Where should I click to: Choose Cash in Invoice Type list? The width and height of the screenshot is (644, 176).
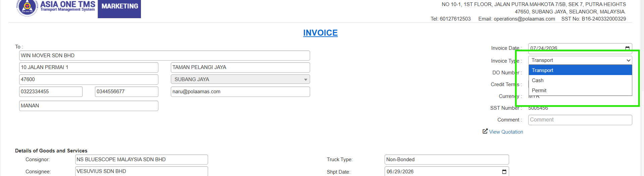coord(580,80)
